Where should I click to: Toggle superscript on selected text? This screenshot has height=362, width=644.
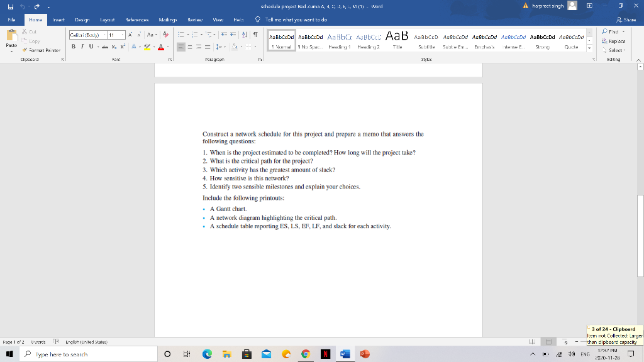point(123,46)
